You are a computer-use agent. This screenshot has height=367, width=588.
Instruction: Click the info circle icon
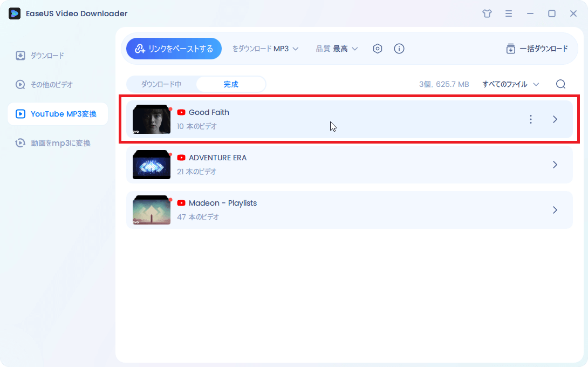(399, 49)
